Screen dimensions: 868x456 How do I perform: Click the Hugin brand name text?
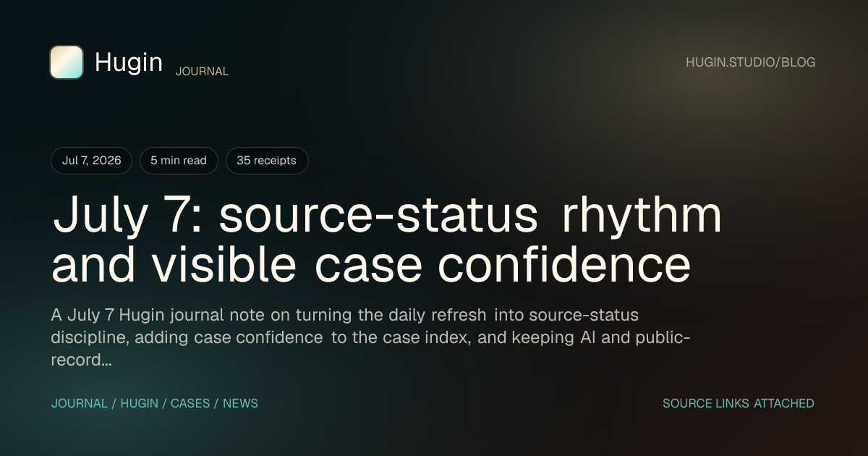[129, 62]
